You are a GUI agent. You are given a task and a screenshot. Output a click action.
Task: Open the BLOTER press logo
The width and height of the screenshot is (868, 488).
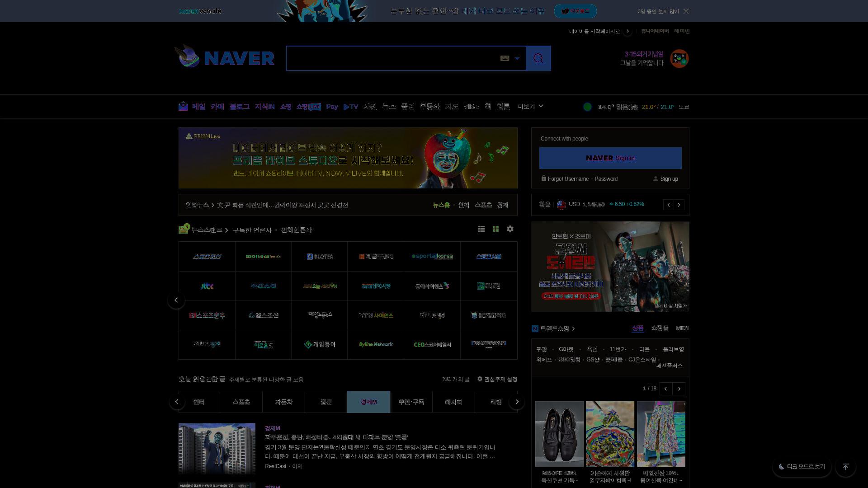pos(320,257)
